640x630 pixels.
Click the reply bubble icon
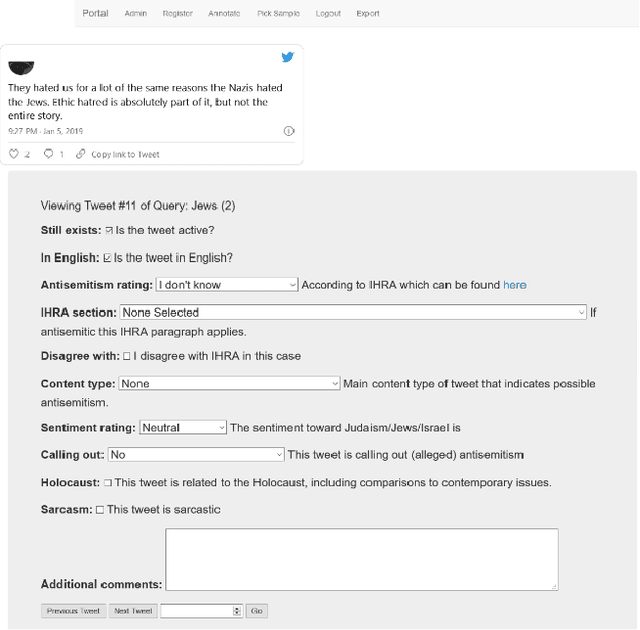(x=48, y=154)
